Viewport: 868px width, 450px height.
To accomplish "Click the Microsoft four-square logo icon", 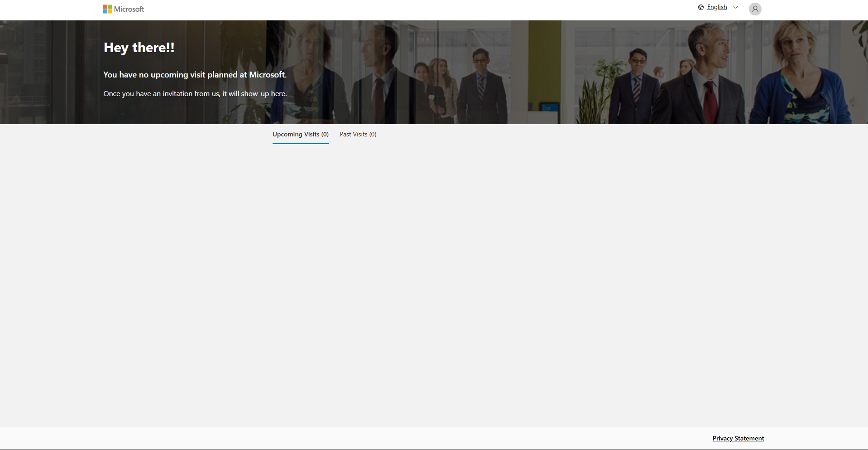I will click(x=107, y=9).
